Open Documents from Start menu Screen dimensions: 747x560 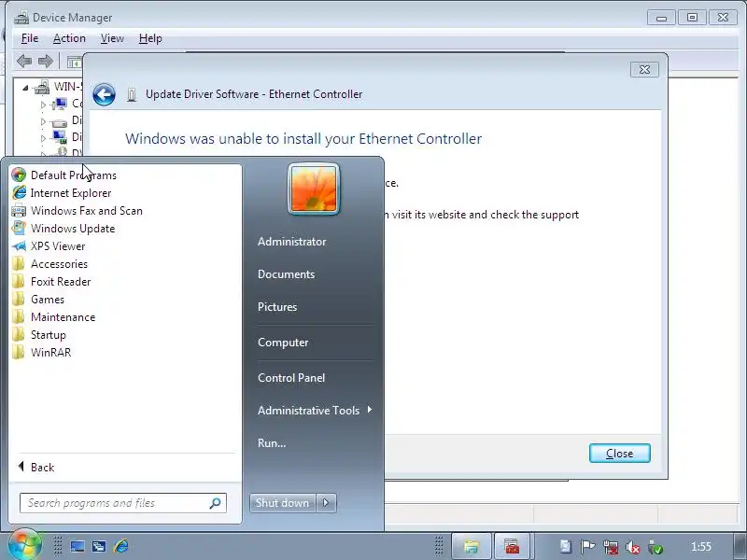click(287, 274)
